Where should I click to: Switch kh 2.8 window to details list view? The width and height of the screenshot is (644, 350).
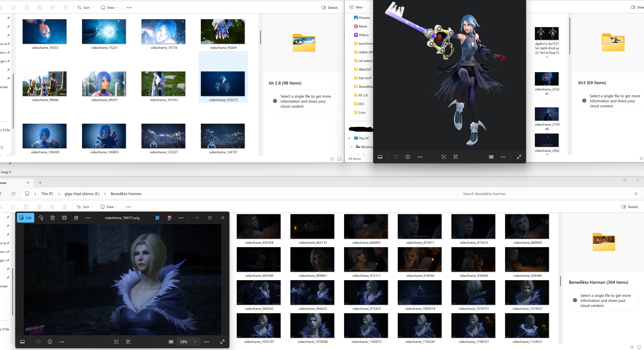[332, 159]
